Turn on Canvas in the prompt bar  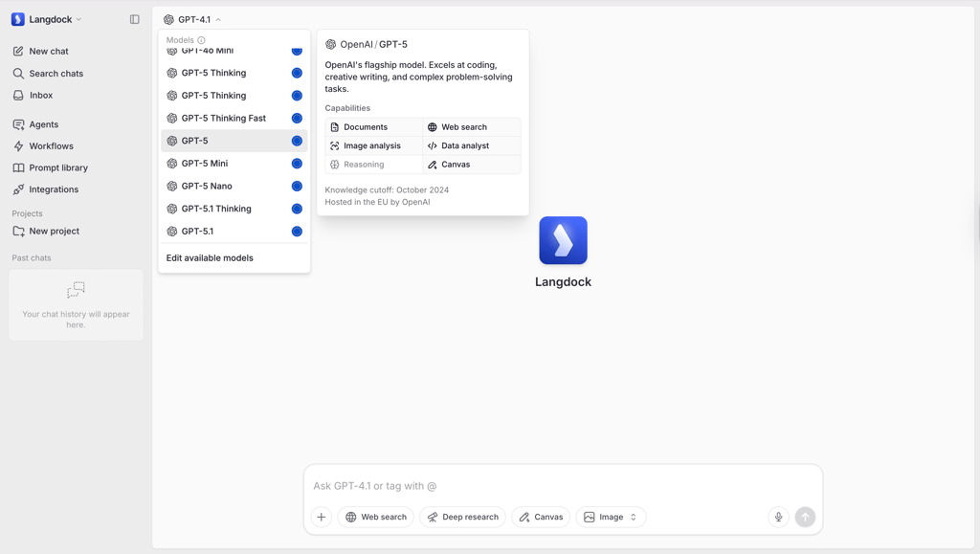point(541,517)
